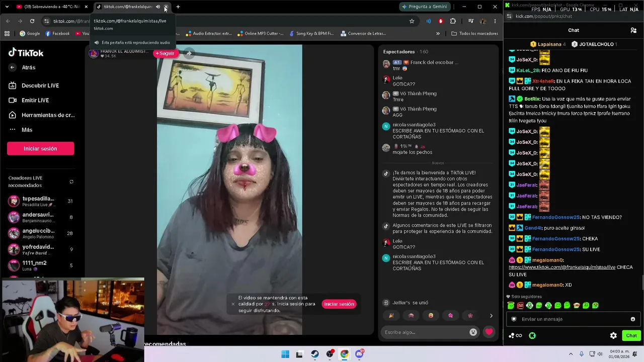Go back with the Atrás arrow
Image resolution: width=644 pixels, height=362 pixels.
13,67
